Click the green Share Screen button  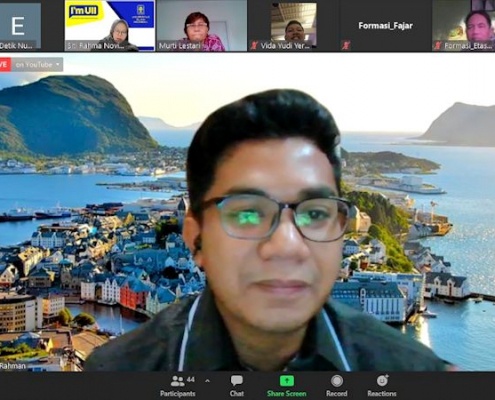(x=287, y=386)
